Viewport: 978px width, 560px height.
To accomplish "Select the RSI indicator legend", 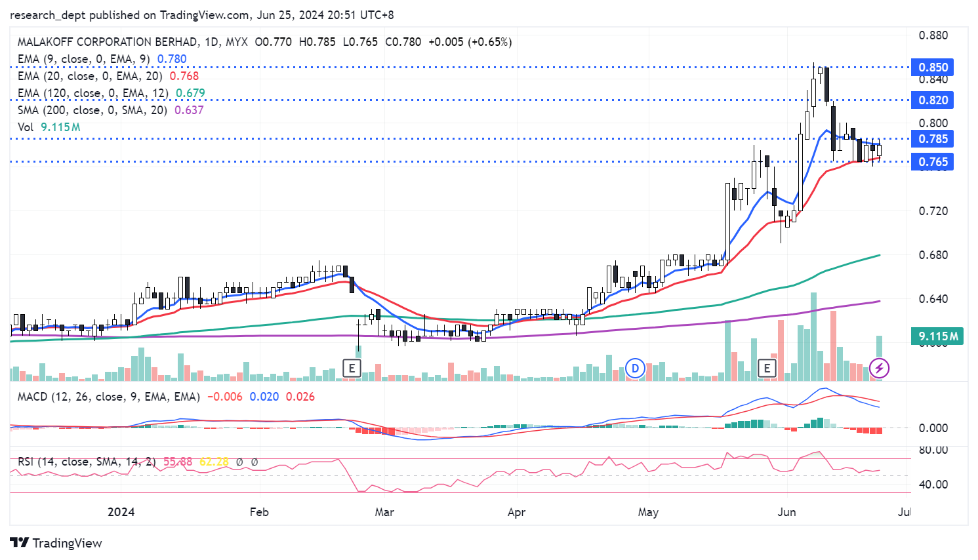I will click(87, 462).
